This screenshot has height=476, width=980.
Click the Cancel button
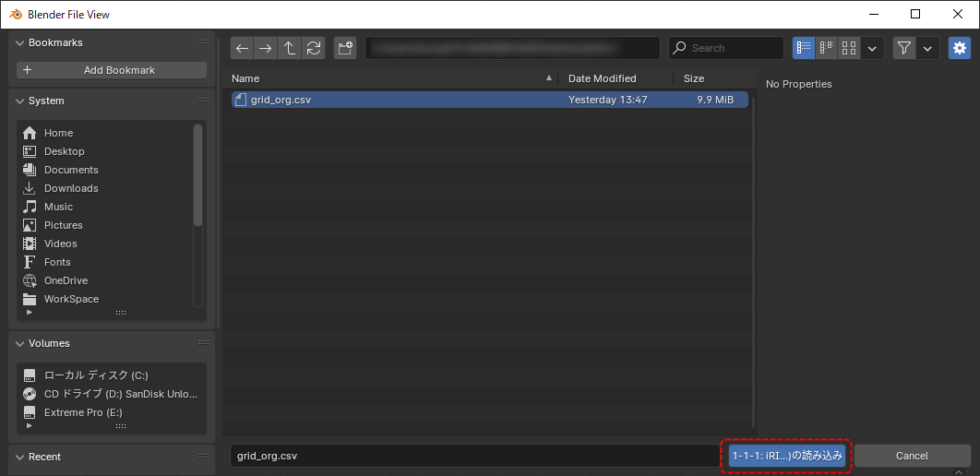click(x=912, y=456)
